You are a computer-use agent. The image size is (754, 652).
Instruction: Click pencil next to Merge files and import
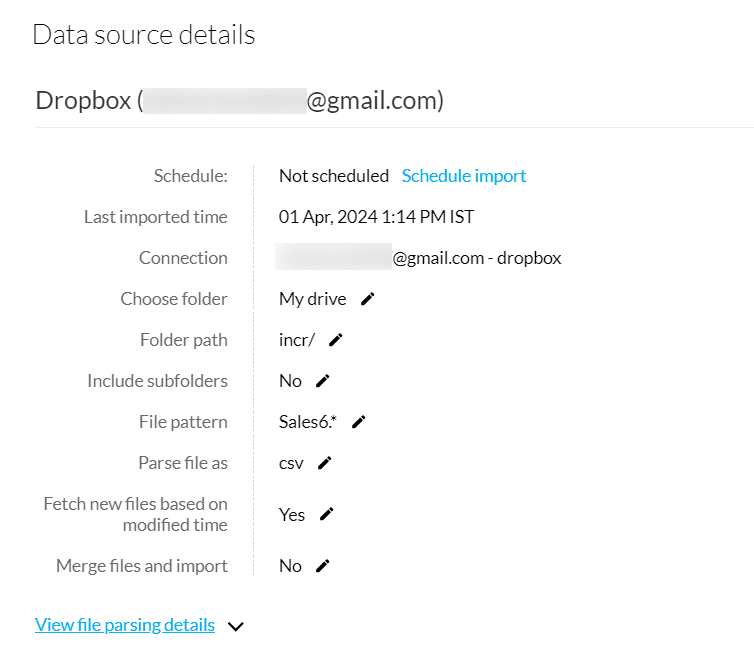point(323,566)
